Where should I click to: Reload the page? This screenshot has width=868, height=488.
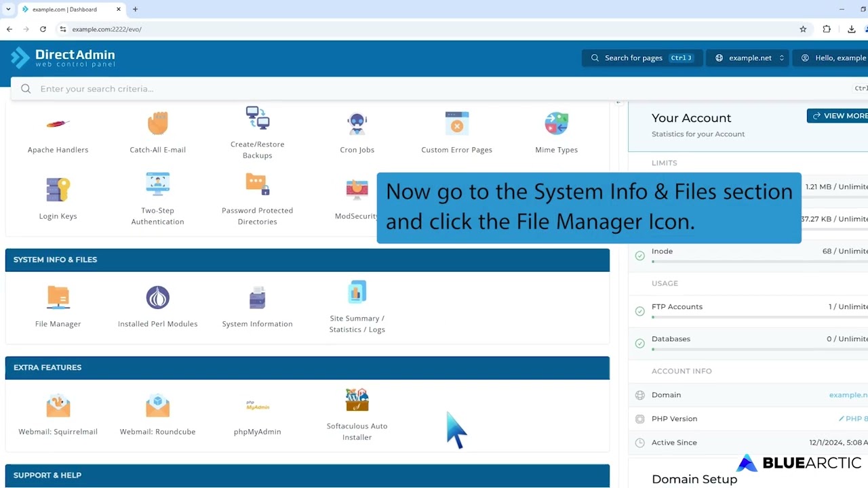pyautogui.click(x=43, y=29)
